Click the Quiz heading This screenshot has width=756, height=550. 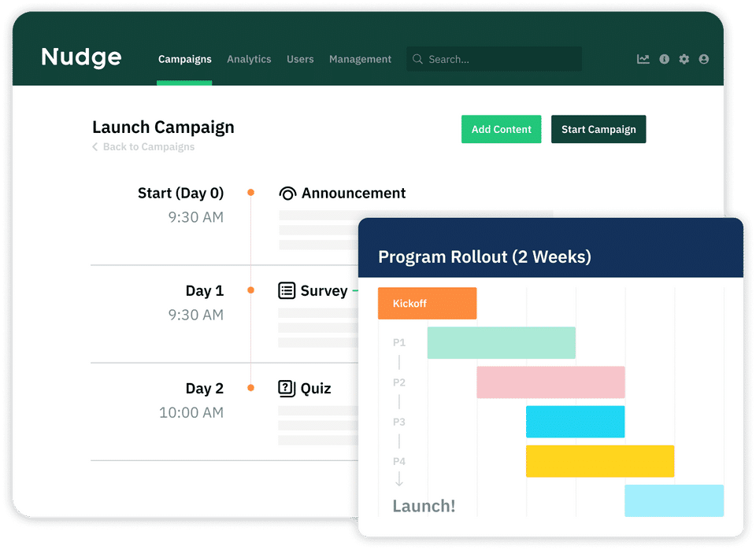pyautogui.click(x=316, y=389)
